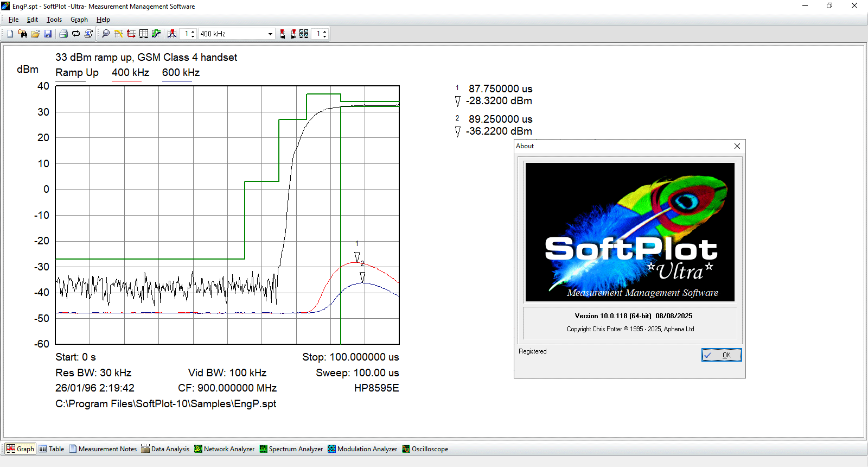
Task: Increment the first marker number spinner
Action: (193, 31)
